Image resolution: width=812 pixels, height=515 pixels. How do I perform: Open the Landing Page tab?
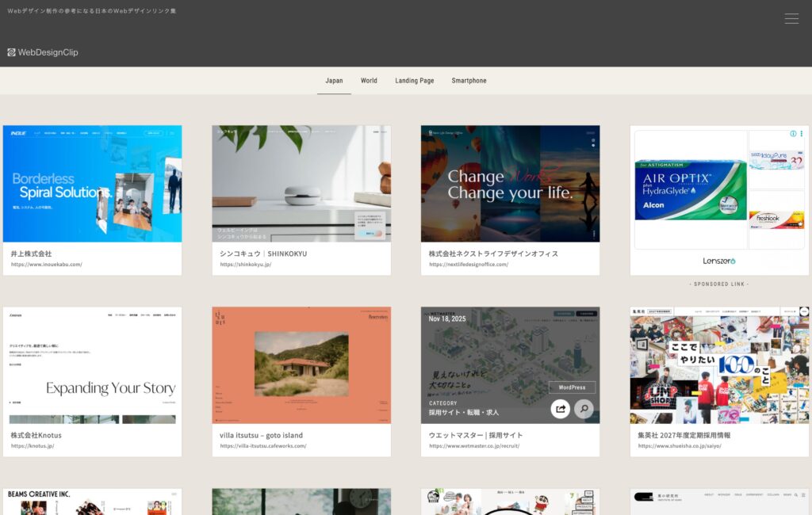click(x=415, y=81)
